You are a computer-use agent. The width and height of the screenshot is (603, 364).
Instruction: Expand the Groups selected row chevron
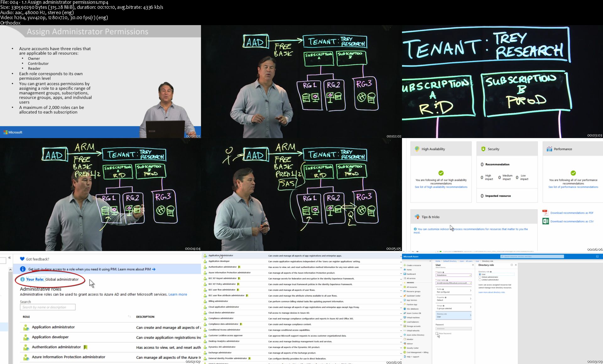tap(470, 307)
